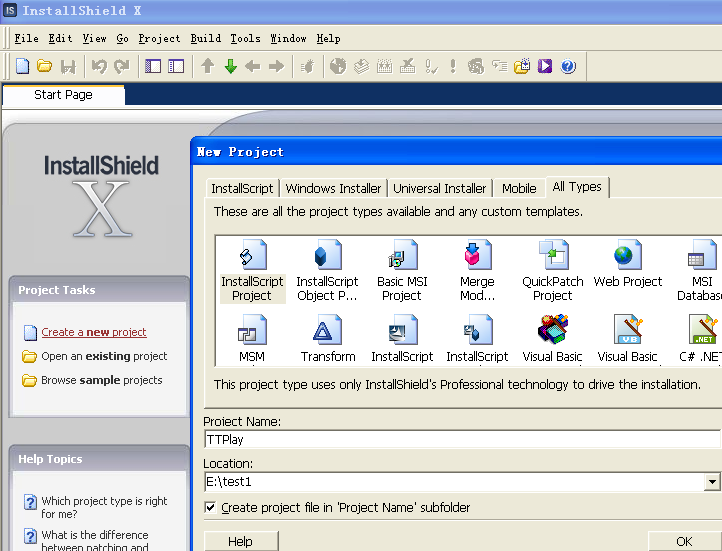Open the Project menu
Image resolution: width=722 pixels, height=551 pixels.
pos(159,39)
